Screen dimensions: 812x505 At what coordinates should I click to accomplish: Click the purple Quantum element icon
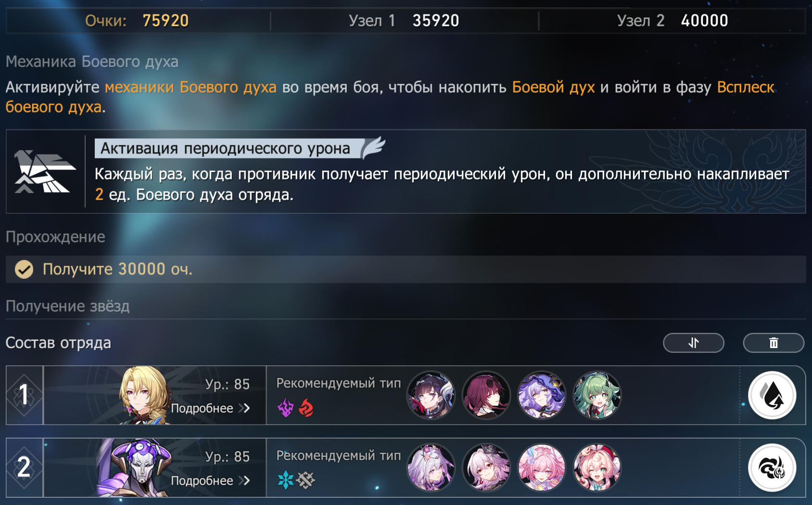(x=286, y=408)
